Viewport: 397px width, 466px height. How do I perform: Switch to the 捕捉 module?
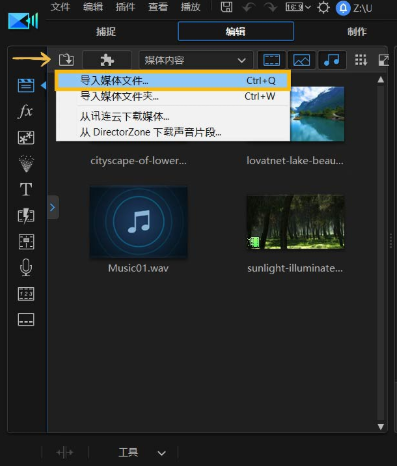[106, 32]
